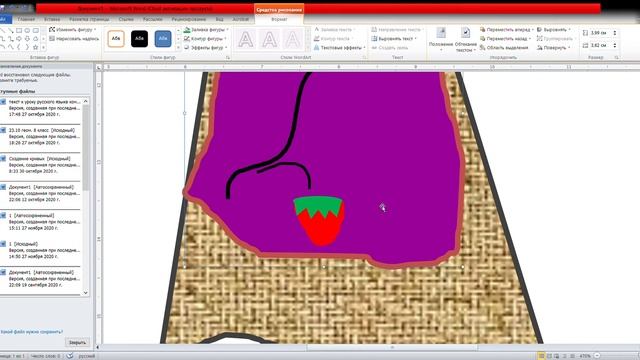Switch to the Формат (Format) tab

[x=279, y=19]
